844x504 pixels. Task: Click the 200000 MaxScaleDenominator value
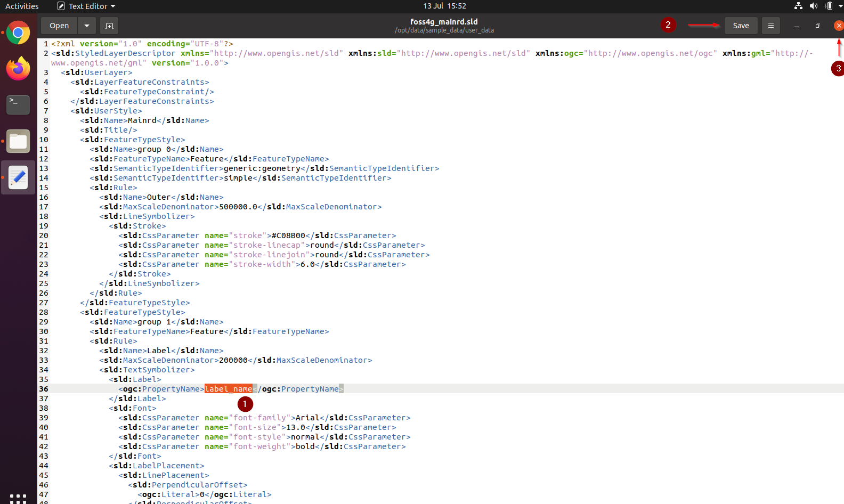(233, 360)
